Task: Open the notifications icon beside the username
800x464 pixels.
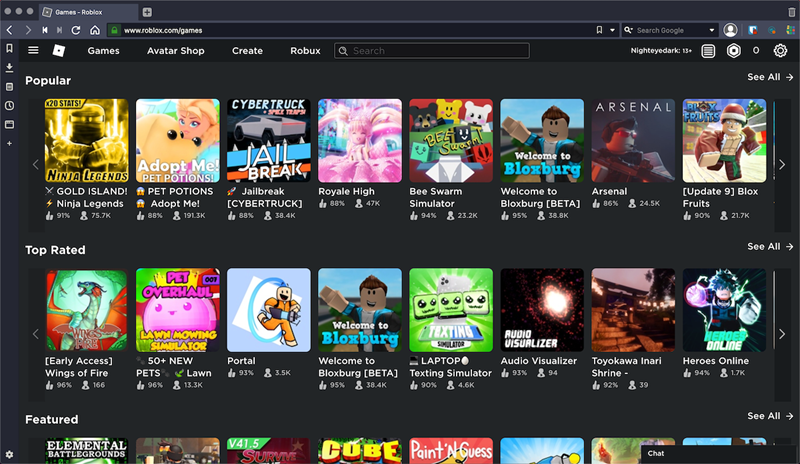Action: pos(708,50)
